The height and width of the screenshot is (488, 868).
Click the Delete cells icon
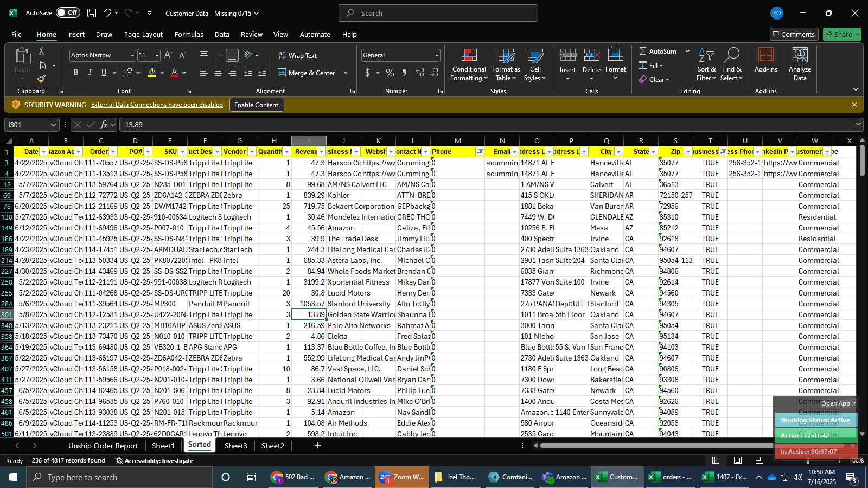pos(591,56)
